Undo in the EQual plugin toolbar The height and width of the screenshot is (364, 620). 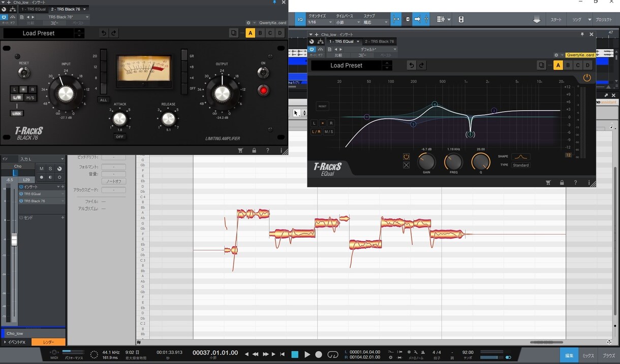pos(412,65)
